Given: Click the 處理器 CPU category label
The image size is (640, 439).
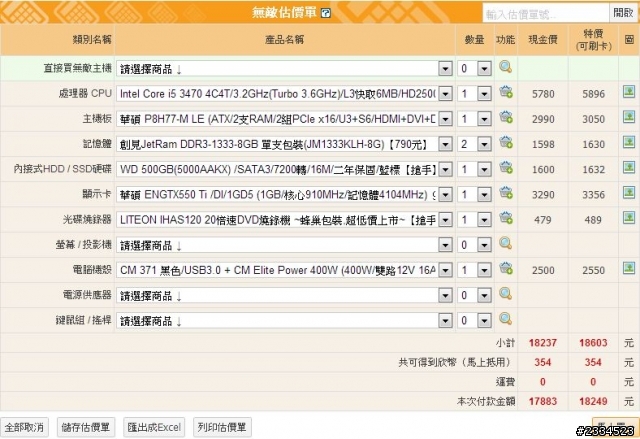Looking at the screenshot, I should (x=85, y=93).
